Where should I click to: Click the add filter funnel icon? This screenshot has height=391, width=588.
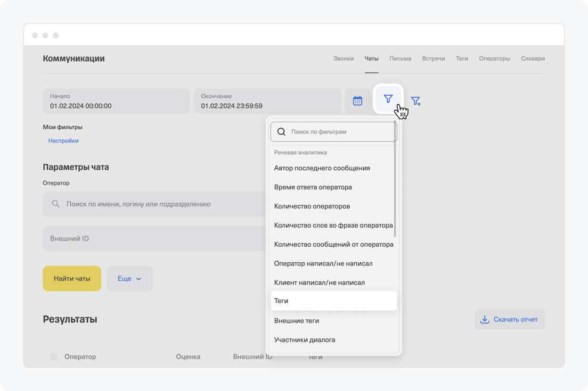click(388, 99)
